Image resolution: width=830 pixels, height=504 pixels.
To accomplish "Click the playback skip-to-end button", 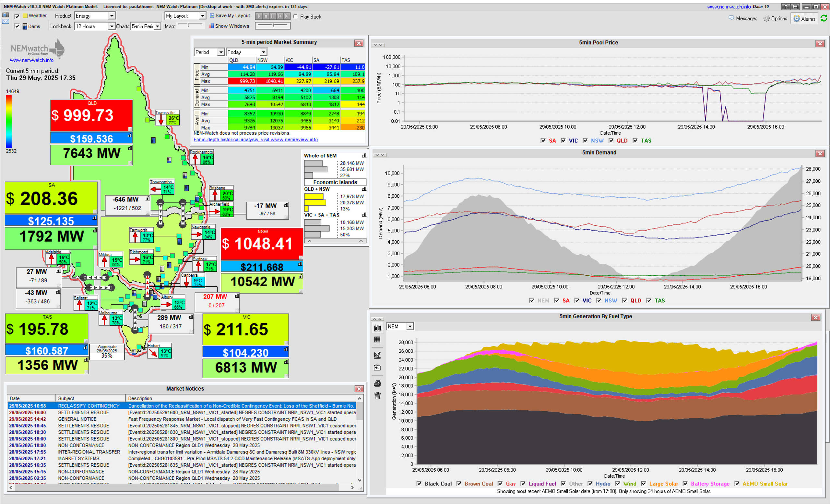I will click(287, 16).
